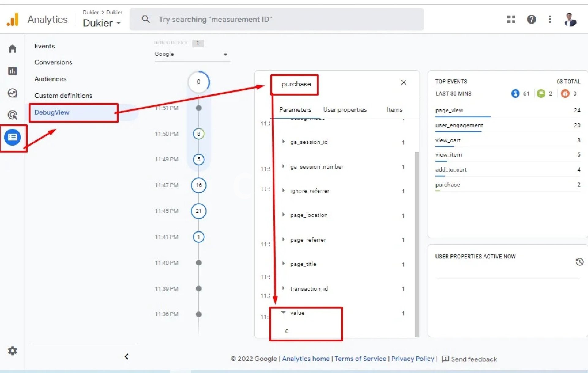Open the Google debug device dropdown
Screen dimensions: 588x373
coord(192,54)
